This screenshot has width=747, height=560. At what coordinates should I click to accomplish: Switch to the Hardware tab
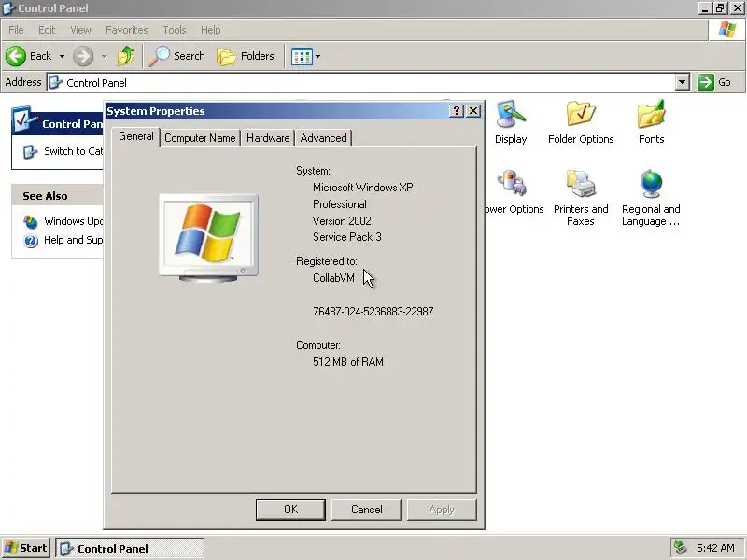coord(268,138)
